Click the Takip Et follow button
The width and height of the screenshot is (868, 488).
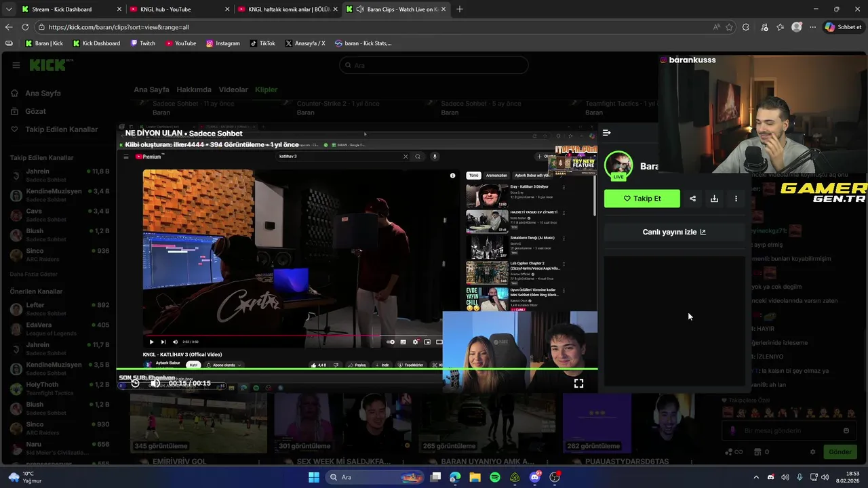(642, 199)
